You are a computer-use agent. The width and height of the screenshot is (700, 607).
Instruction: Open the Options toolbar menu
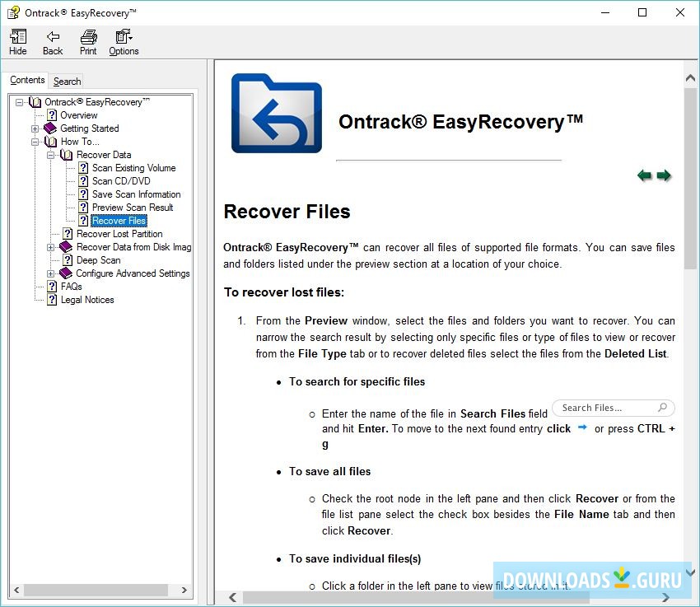click(x=124, y=42)
